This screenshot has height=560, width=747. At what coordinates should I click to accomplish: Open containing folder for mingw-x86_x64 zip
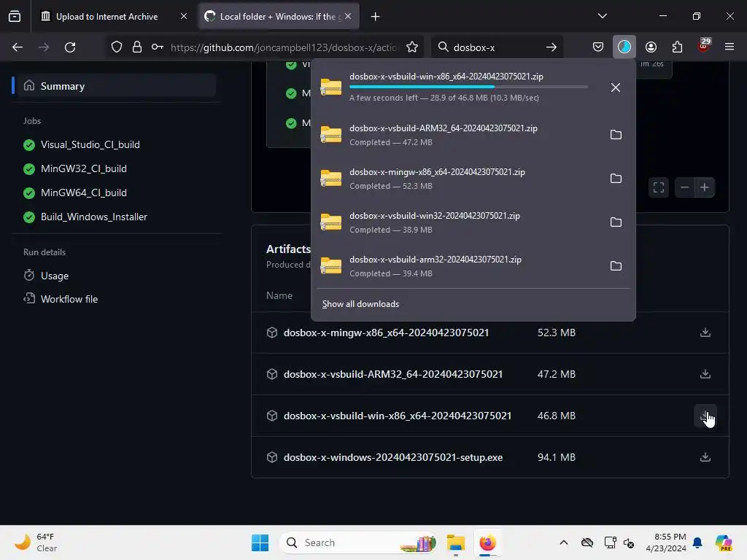(x=616, y=179)
